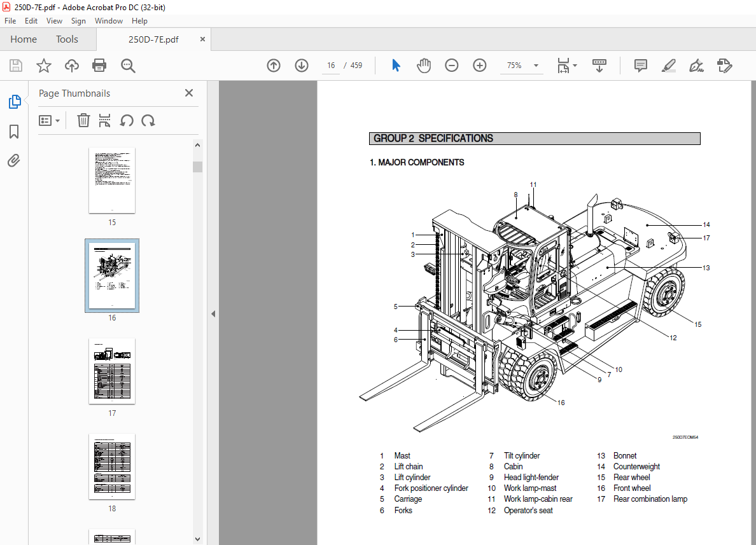Add bookmark with star icon

coord(43,66)
